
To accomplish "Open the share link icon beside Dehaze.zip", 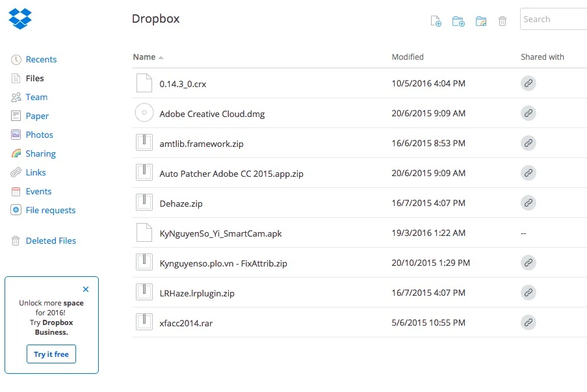I will pos(528,203).
